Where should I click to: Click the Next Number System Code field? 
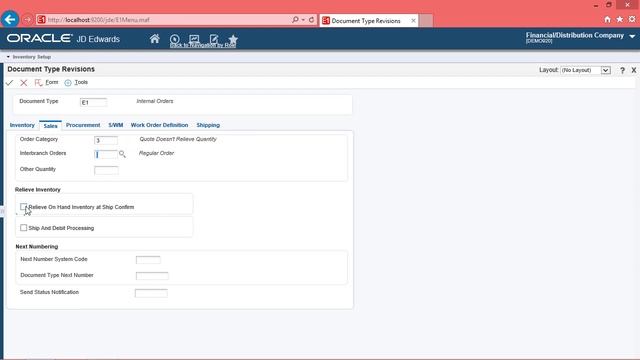148,260
